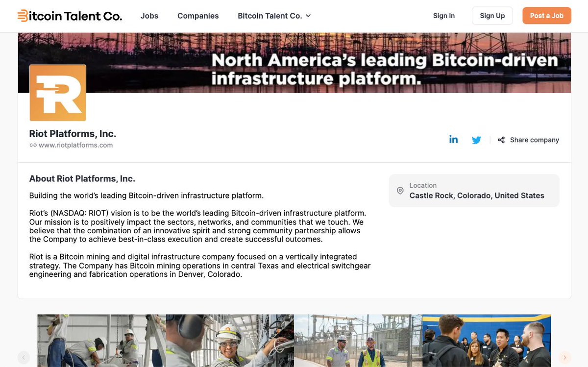Click the Sign Up button

492,16
